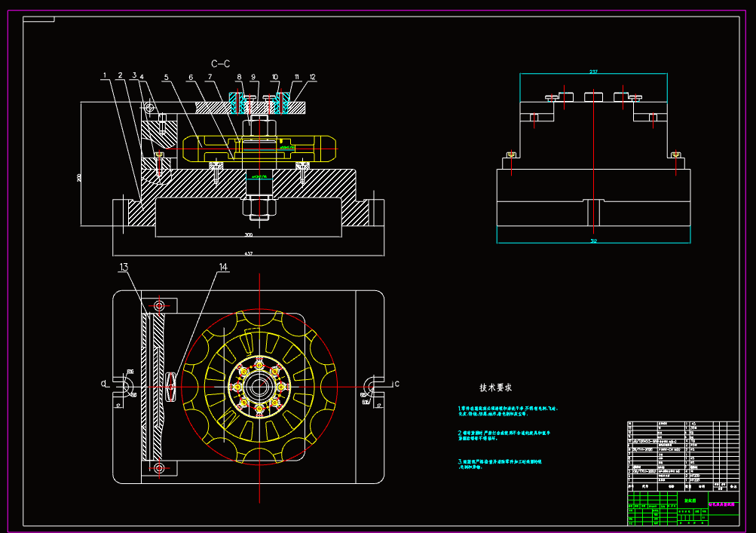
Task: Click part callout number 14
Action: pos(223,267)
